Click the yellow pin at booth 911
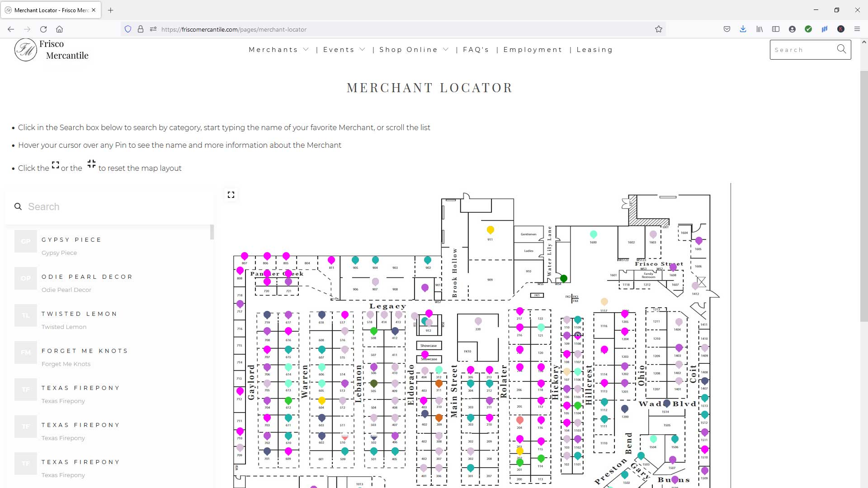Screen dimensions: 868x488 pyautogui.click(x=491, y=230)
